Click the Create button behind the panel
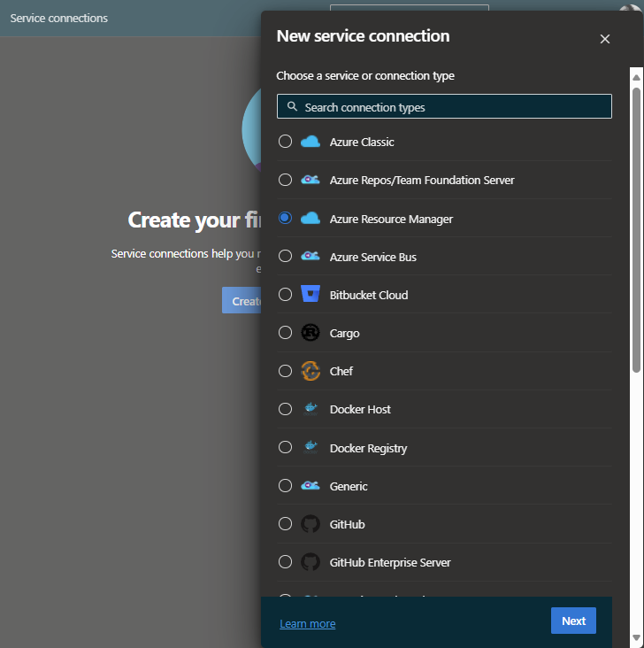 tap(241, 300)
